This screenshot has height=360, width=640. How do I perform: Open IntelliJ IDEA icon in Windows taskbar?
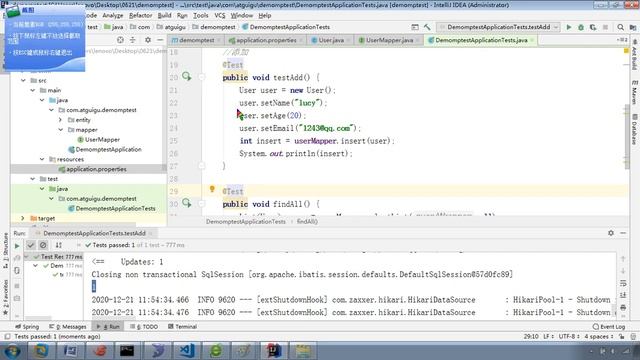click(273, 351)
